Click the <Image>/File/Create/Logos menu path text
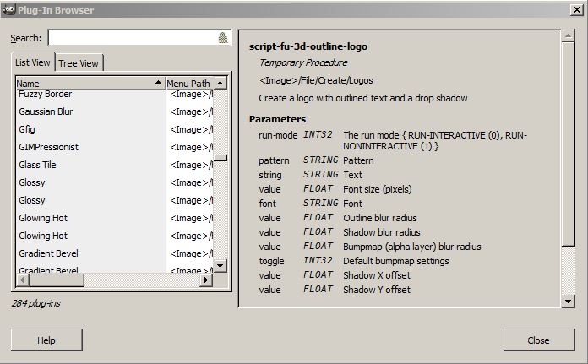588x364 pixels. 316,80
